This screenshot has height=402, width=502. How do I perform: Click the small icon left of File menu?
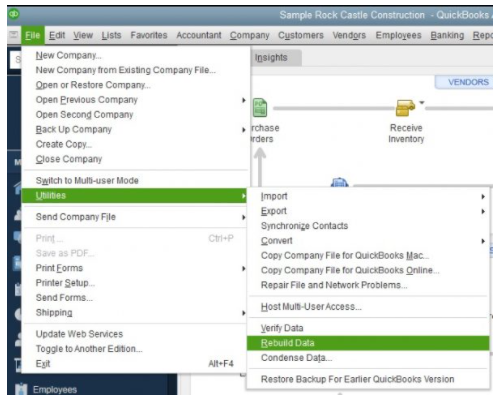pyautogui.click(x=14, y=35)
